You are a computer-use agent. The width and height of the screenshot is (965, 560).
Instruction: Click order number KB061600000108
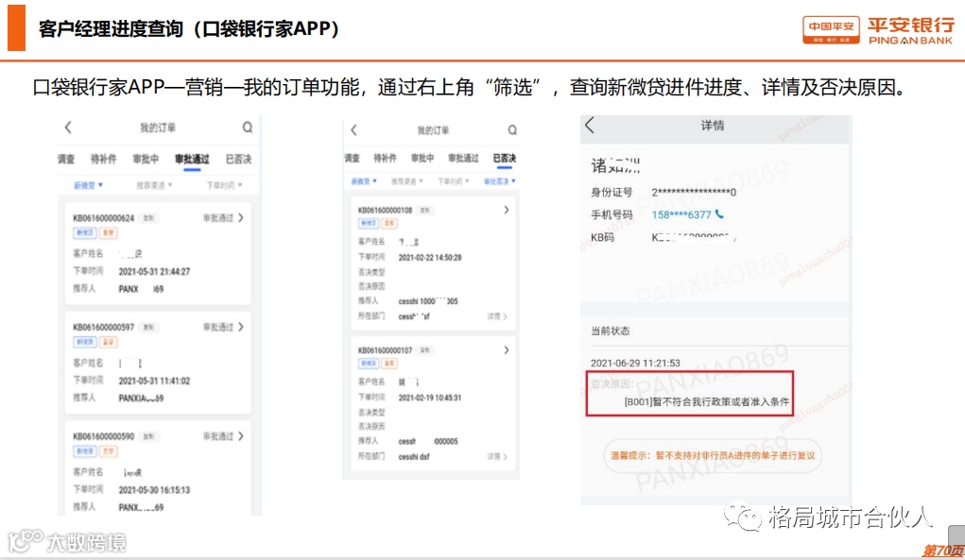(386, 211)
